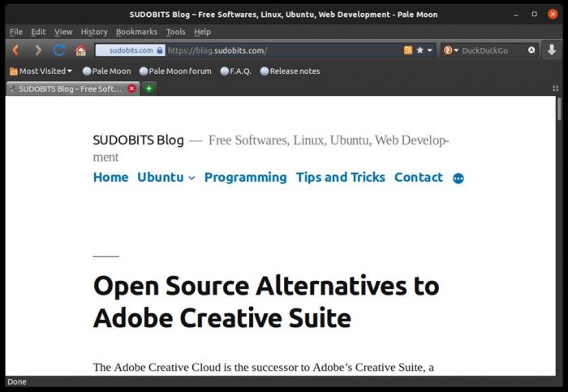Expand the Most Visited bookmarks folder
The image size is (568, 392).
[x=41, y=71]
